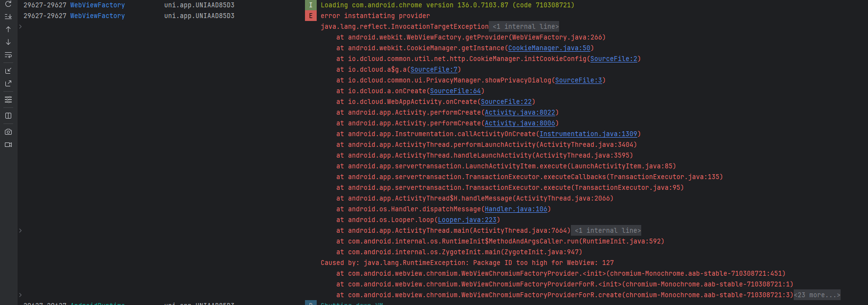Open the Looper.java:223 link

467,220
